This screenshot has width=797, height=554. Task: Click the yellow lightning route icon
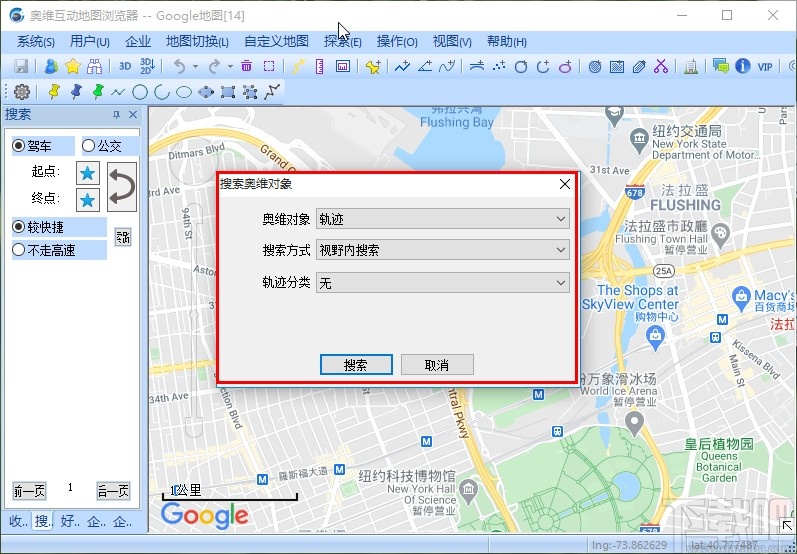click(298, 66)
